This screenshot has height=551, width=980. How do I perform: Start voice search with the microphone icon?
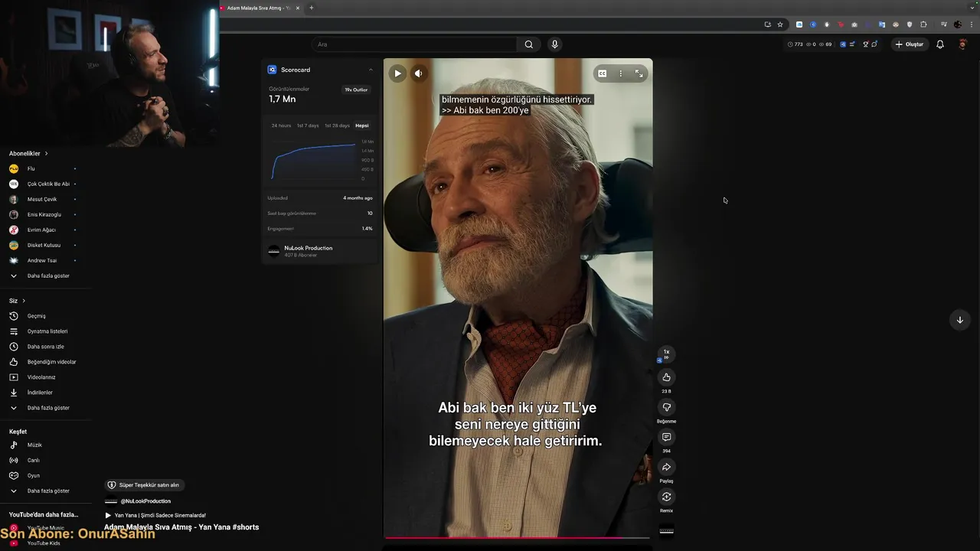pos(554,44)
